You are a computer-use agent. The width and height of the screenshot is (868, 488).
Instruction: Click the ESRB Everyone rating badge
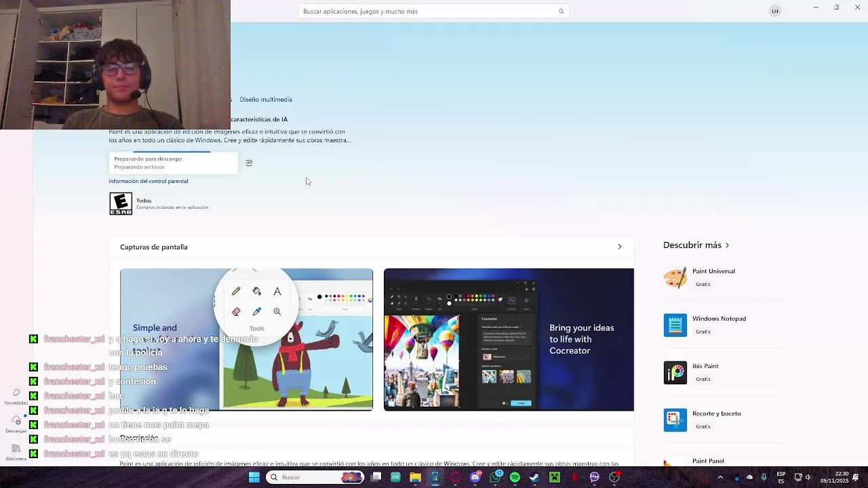coord(121,203)
